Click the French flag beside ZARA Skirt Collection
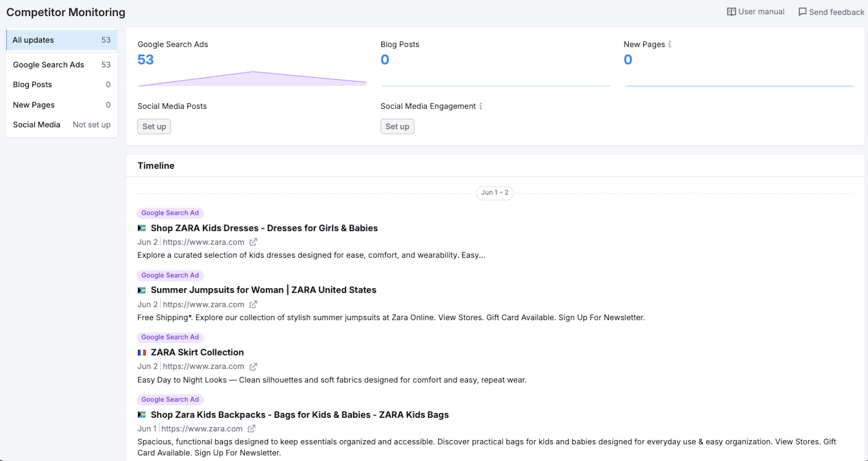 coord(142,353)
